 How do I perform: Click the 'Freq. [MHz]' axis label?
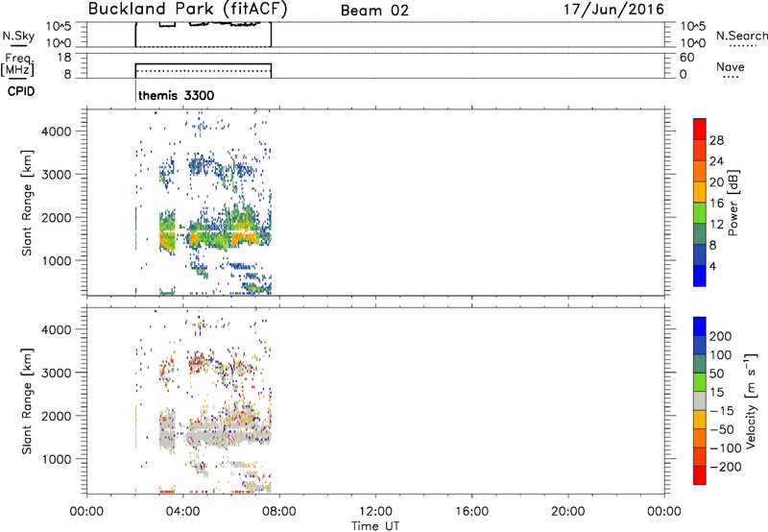(x=18, y=65)
